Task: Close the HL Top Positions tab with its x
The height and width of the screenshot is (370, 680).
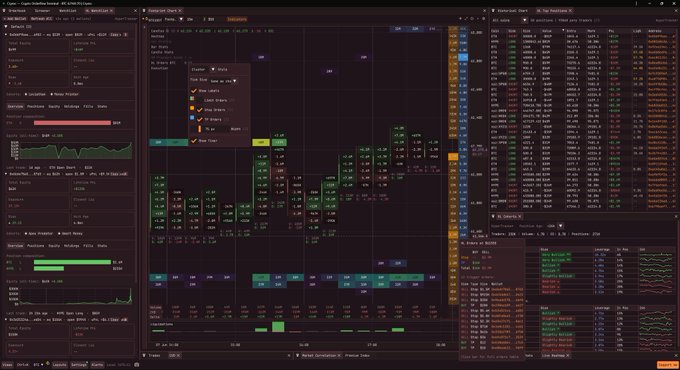Action: (570, 10)
